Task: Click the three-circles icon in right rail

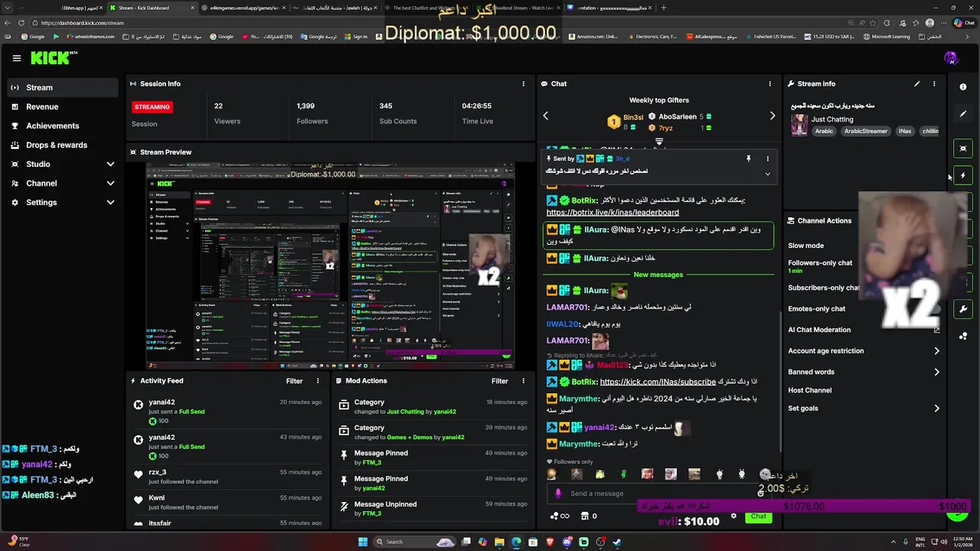Action: [x=963, y=336]
